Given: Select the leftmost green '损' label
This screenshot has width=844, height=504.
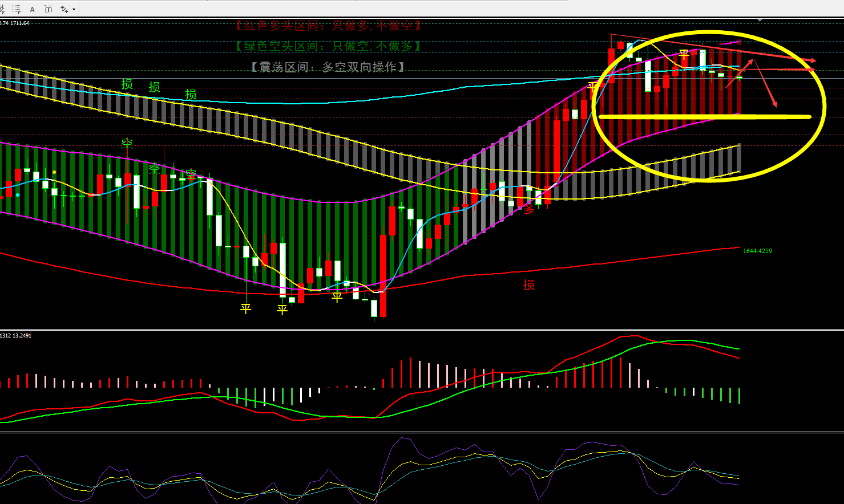Looking at the screenshot, I should coord(127,84).
